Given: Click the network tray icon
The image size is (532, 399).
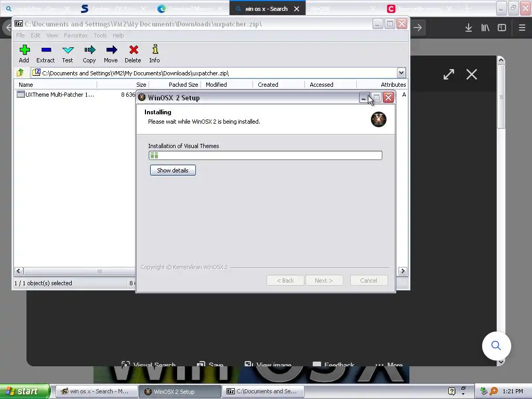Looking at the screenshot, I should [484, 391].
